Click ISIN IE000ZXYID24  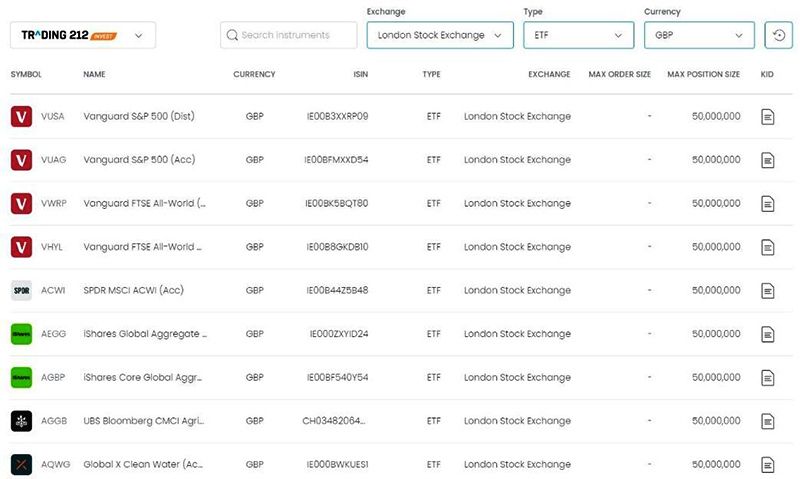[x=339, y=334]
